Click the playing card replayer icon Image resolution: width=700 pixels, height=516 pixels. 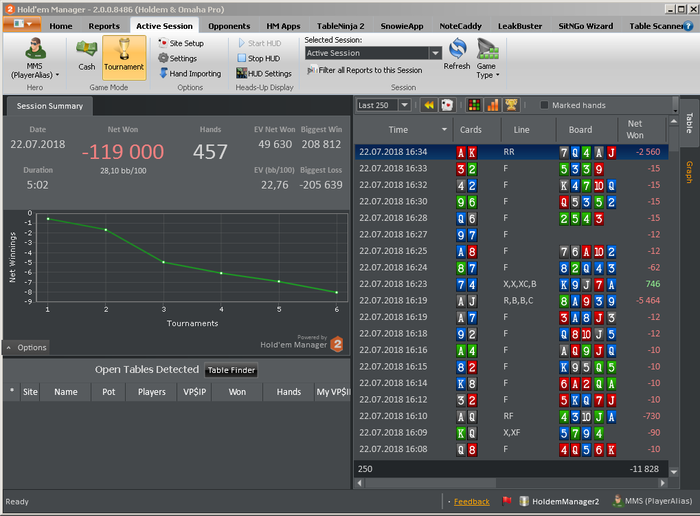point(447,105)
